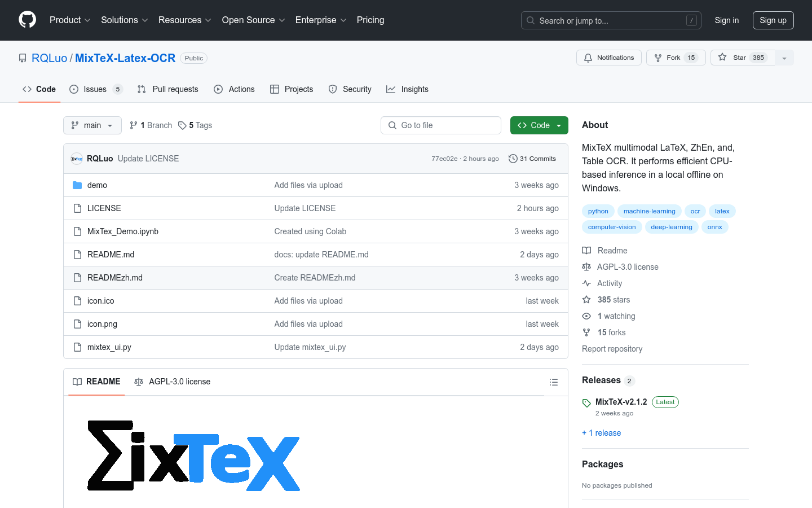Open the LICENSE file
812x508 pixels.
104,208
